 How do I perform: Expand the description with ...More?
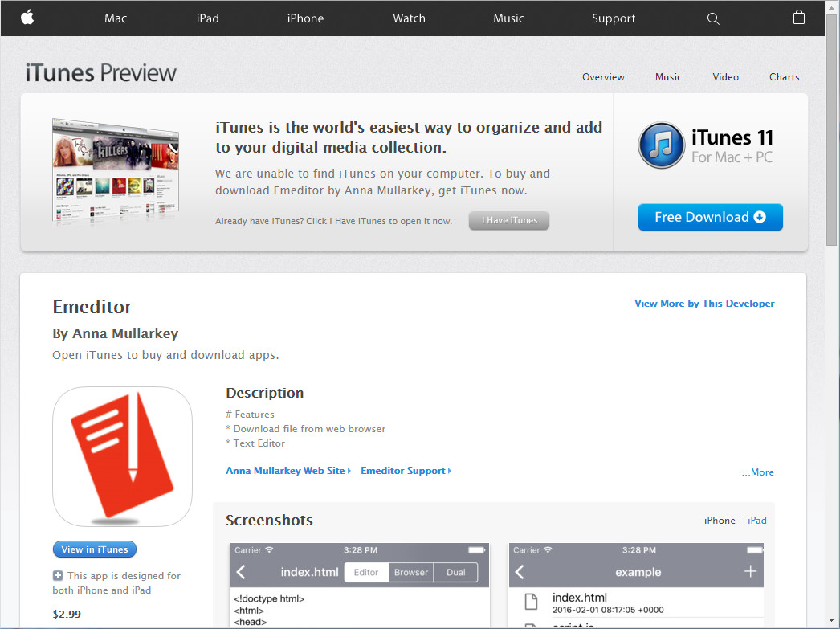pos(757,472)
